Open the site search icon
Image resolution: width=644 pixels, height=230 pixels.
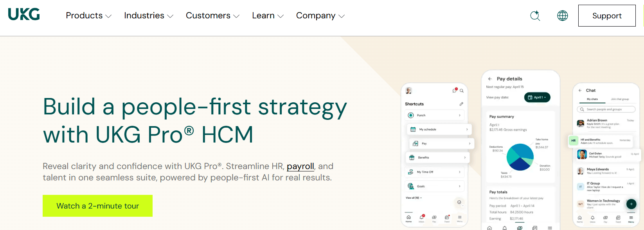[x=535, y=16]
